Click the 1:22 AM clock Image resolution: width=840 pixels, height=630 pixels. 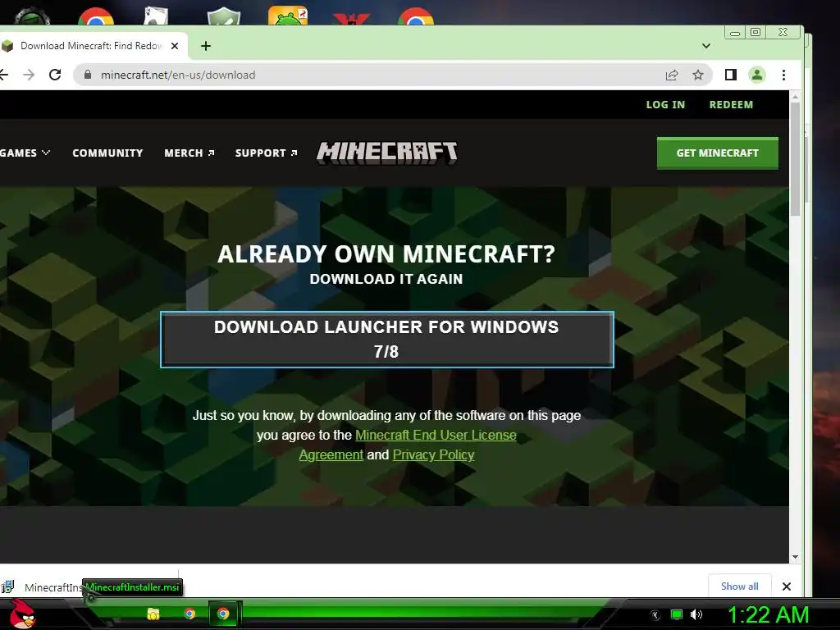768,614
